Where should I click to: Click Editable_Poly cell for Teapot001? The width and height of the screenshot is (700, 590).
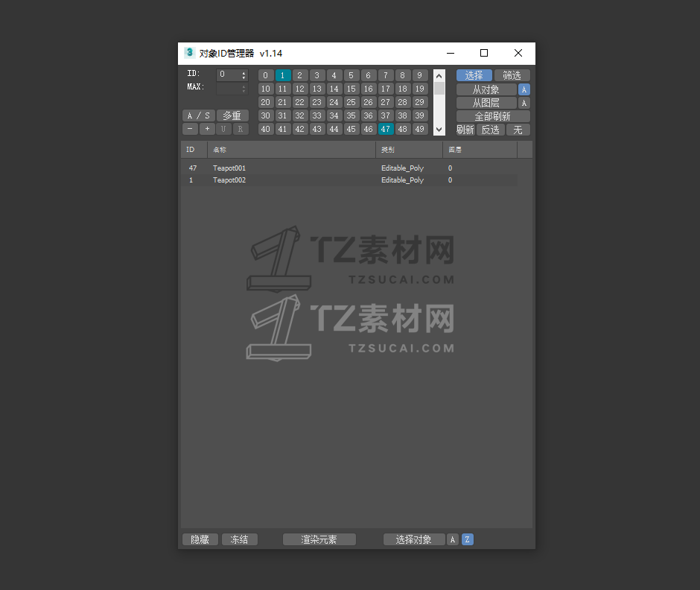[x=402, y=168]
